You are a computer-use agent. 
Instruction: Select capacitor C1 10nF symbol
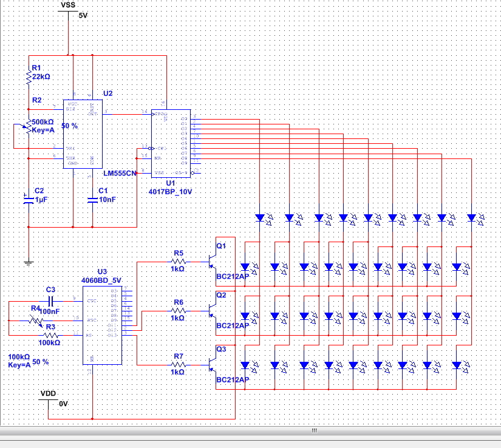coord(93,200)
